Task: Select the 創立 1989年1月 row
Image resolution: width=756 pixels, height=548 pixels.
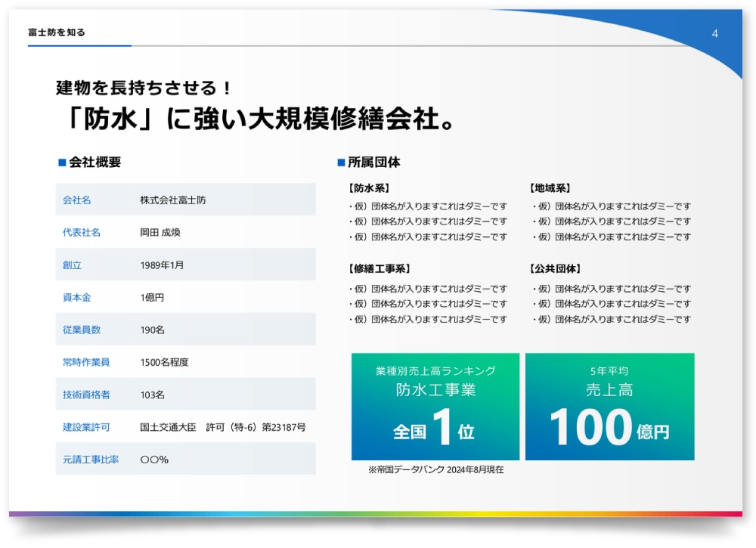Action: pos(186,265)
